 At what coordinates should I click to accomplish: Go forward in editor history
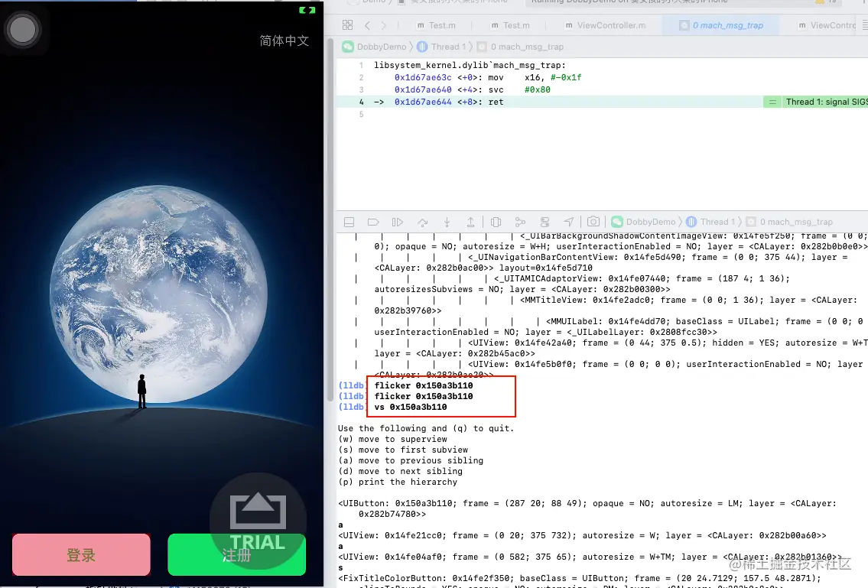pos(384,25)
